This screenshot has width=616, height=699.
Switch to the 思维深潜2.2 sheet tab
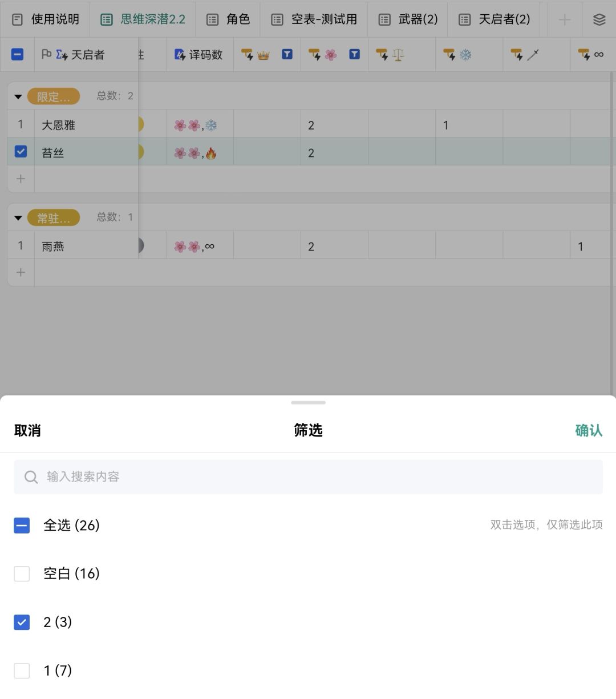point(143,19)
